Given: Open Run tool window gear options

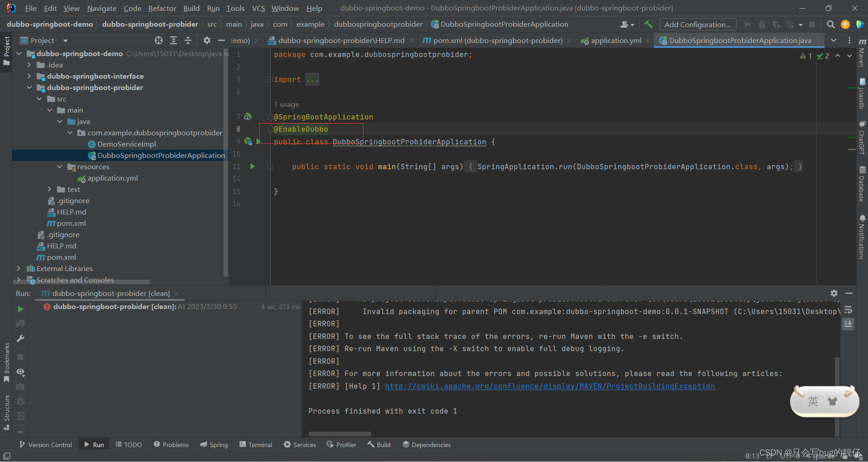Looking at the screenshot, I should point(834,293).
